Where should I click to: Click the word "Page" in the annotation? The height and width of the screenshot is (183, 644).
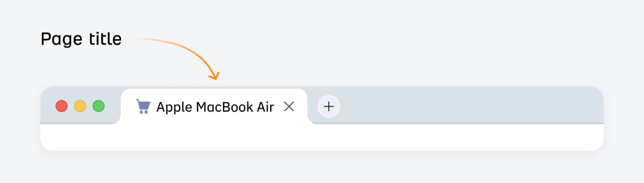pos(62,40)
